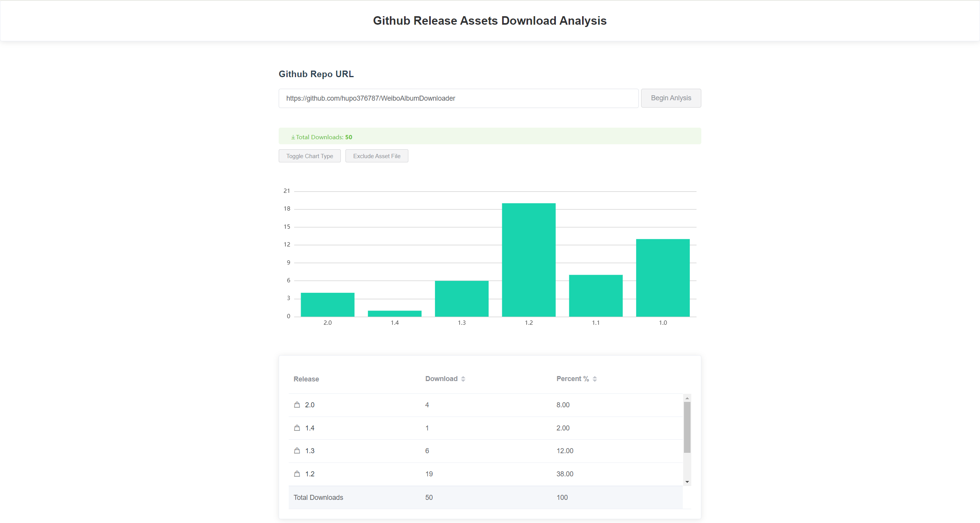Click the green Total Downloads: 50 banner text
980x523 pixels.
click(324, 137)
